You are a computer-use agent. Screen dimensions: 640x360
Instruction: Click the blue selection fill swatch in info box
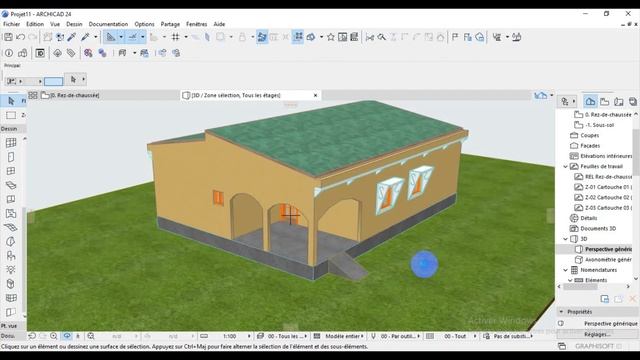coord(53,81)
